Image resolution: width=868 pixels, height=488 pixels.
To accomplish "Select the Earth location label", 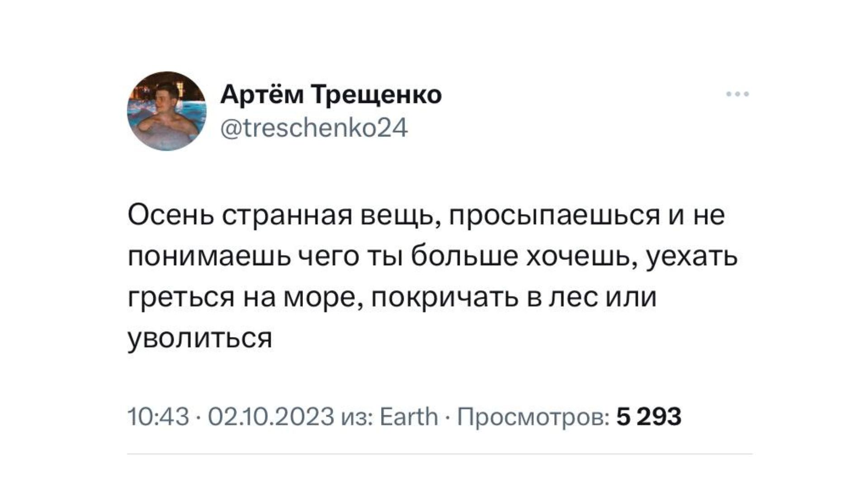I will click(x=409, y=417).
